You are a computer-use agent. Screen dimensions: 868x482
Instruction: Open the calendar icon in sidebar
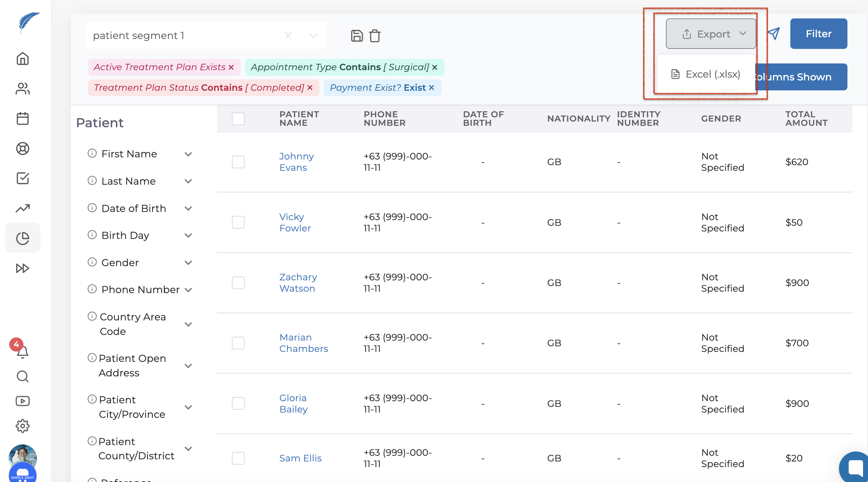point(23,118)
